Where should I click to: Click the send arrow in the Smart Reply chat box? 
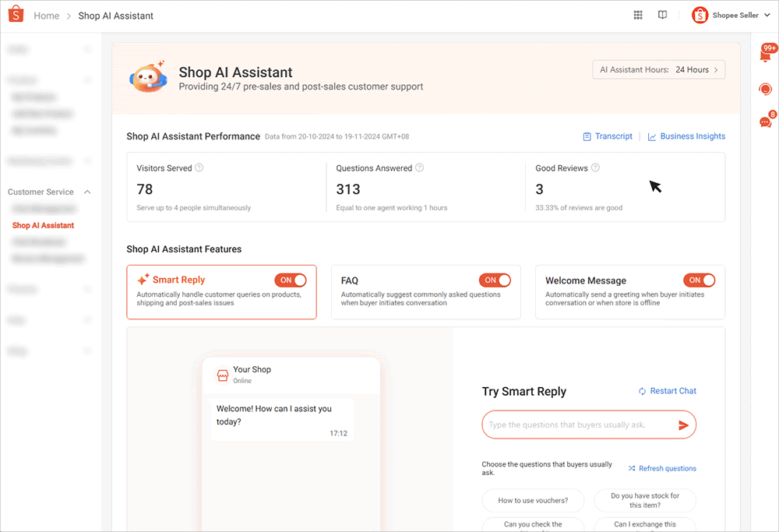pyautogui.click(x=683, y=425)
